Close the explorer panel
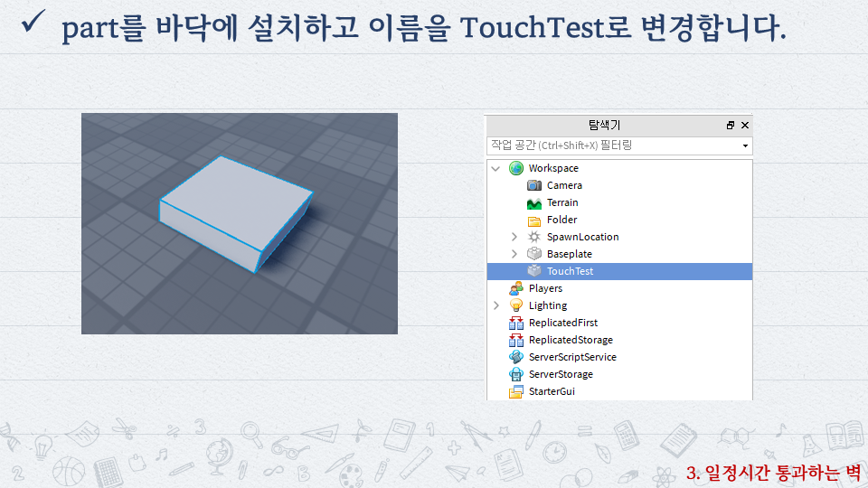 (745, 125)
